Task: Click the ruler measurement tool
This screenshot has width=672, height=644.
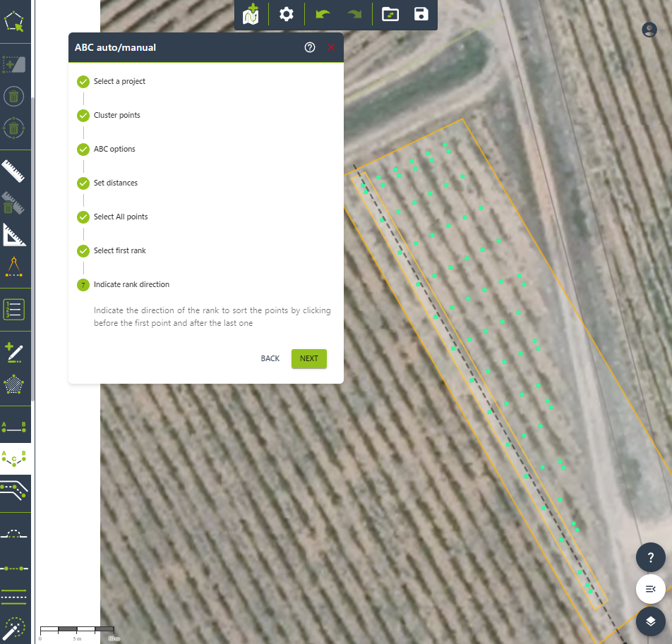Action: [x=14, y=171]
